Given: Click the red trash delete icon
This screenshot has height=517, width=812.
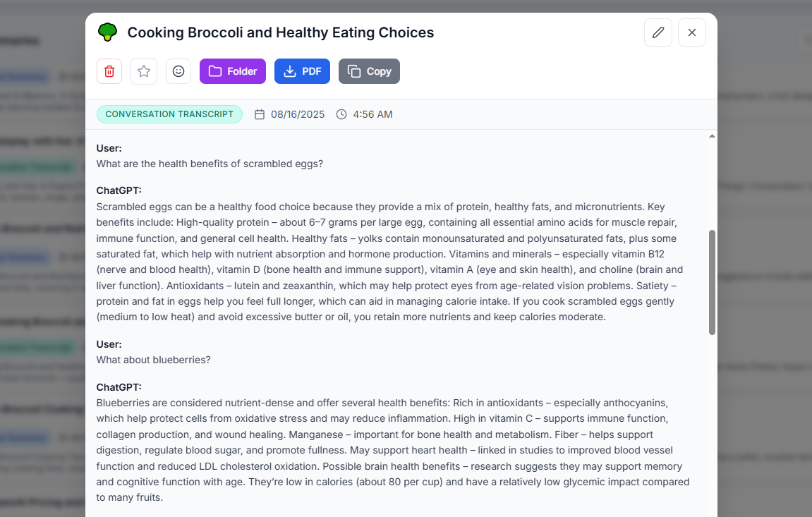Looking at the screenshot, I should pyautogui.click(x=109, y=71).
